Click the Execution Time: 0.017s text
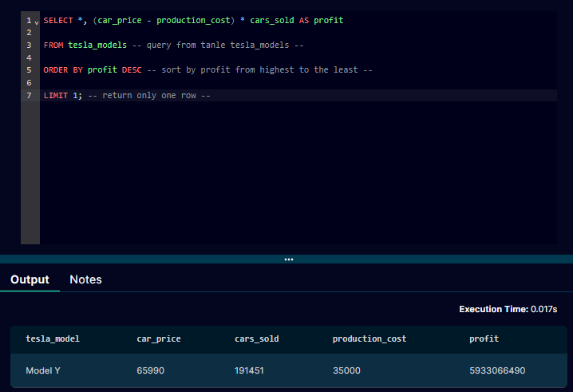573x392 pixels. point(508,309)
